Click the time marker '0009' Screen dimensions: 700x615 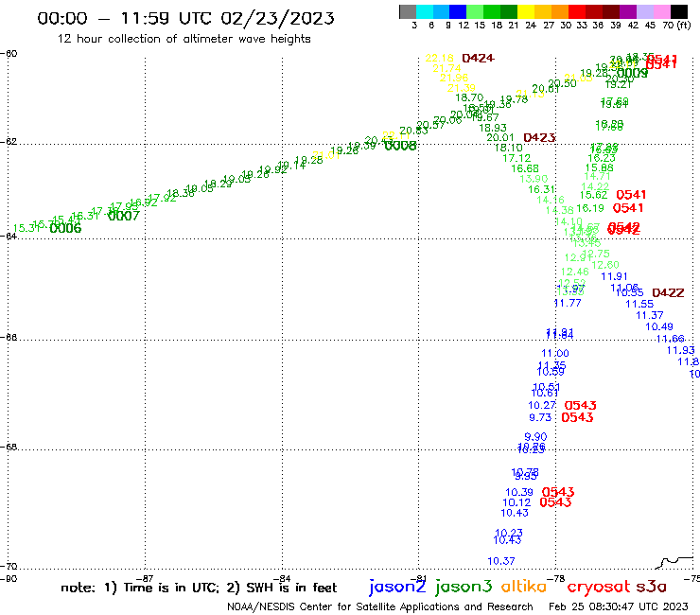[x=633, y=73]
